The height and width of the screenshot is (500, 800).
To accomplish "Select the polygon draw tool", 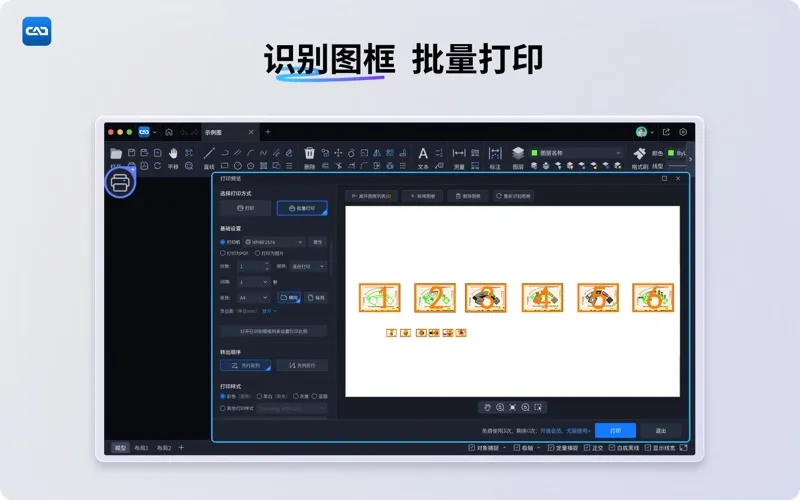I will (x=251, y=166).
